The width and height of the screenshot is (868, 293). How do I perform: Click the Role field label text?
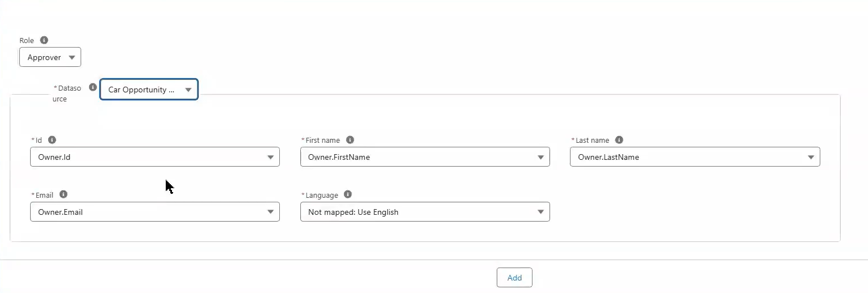[27, 41]
